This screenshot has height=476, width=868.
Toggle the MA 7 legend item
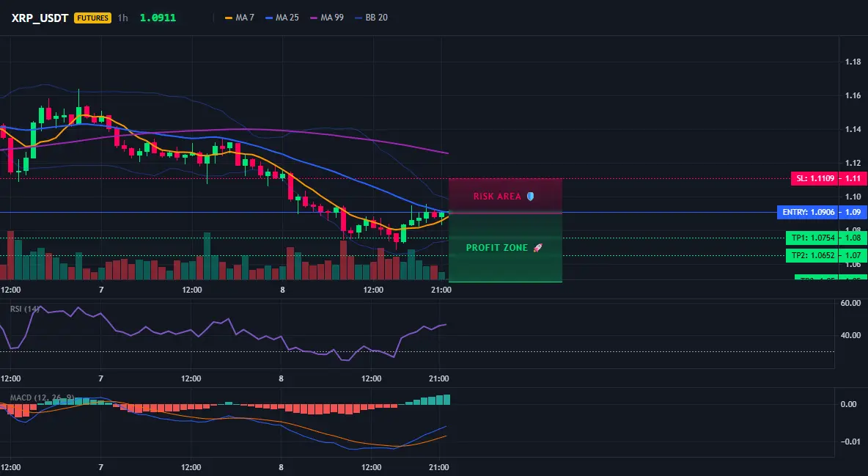240,18
